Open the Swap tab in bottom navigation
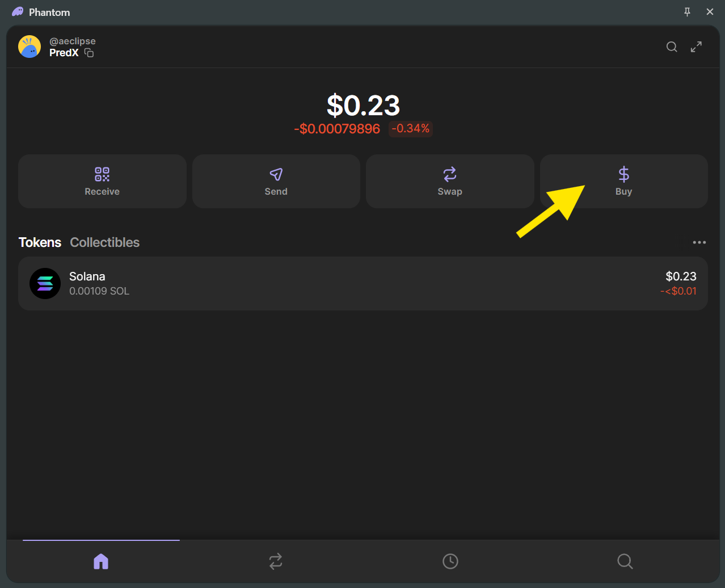Viewport: 725px width, 588px height. coord(276,561)
